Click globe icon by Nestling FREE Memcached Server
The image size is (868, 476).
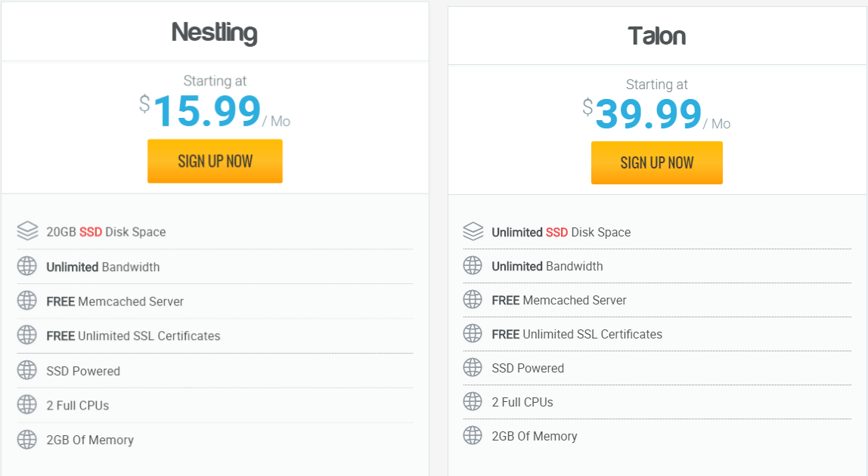tap(27, 301)
